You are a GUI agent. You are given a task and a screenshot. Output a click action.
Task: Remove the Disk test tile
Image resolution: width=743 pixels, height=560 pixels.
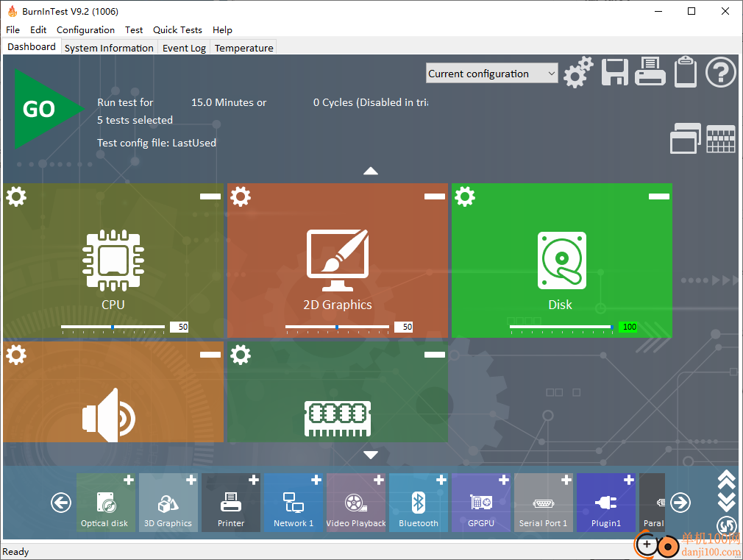[x=658, y=196]
